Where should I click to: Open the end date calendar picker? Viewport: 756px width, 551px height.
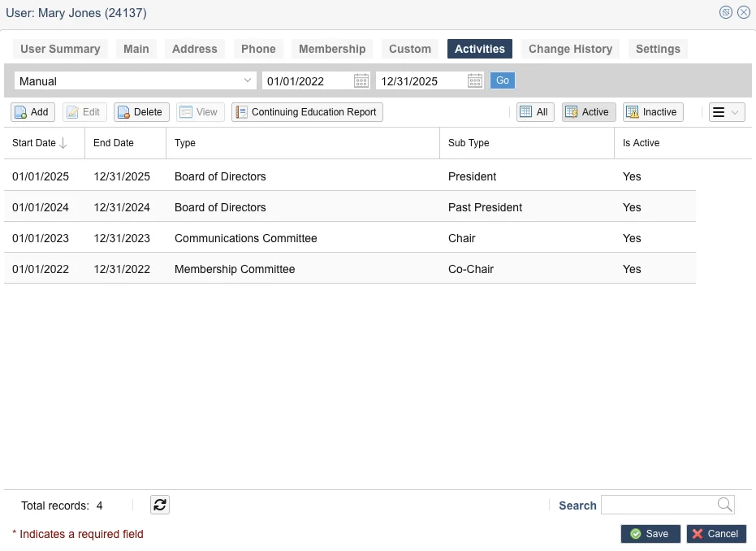pyautogui.click(x=474, y=80)
